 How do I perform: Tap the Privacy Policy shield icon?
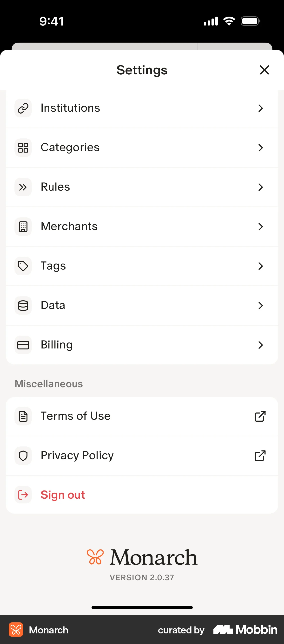click(x=23, y=456)
